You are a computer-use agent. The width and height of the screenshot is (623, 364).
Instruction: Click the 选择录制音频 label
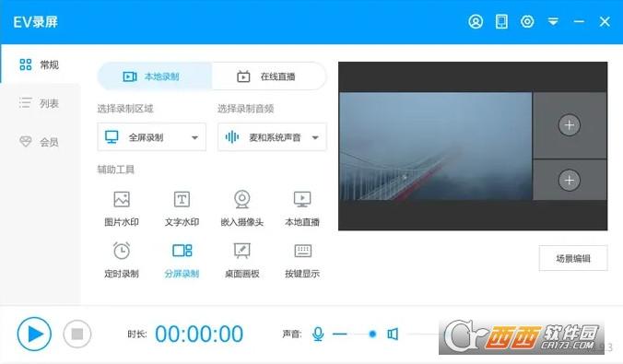click(245, 109)
